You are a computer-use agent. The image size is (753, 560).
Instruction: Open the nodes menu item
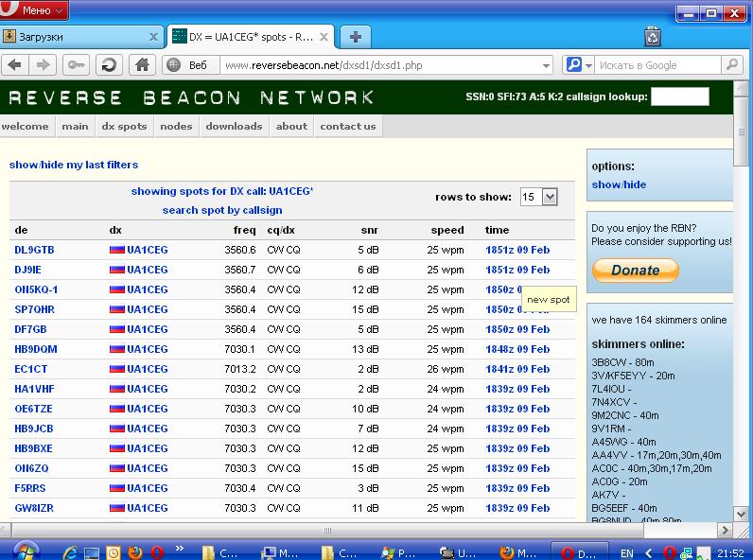(x=176, y=127)
